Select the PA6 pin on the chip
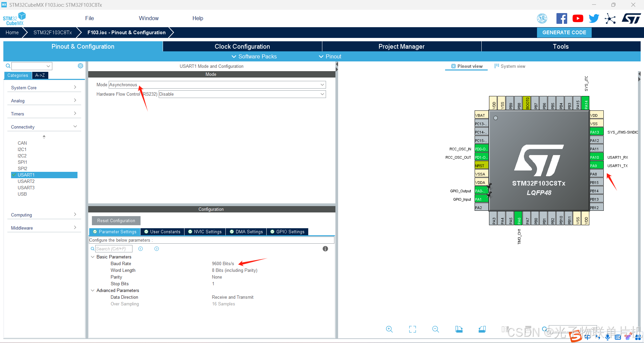Image resolution: width=644 pixels, height=343 pixels. tap(519, 218)
